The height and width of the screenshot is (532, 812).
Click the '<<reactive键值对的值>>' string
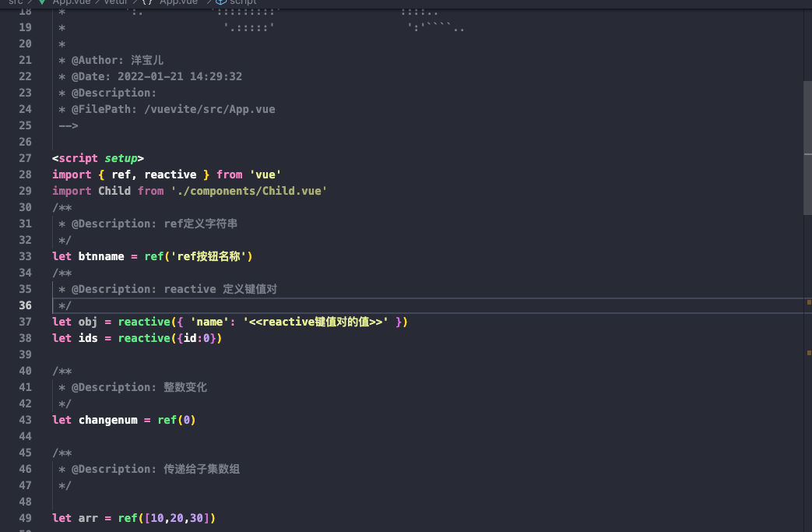pos(316,322)
